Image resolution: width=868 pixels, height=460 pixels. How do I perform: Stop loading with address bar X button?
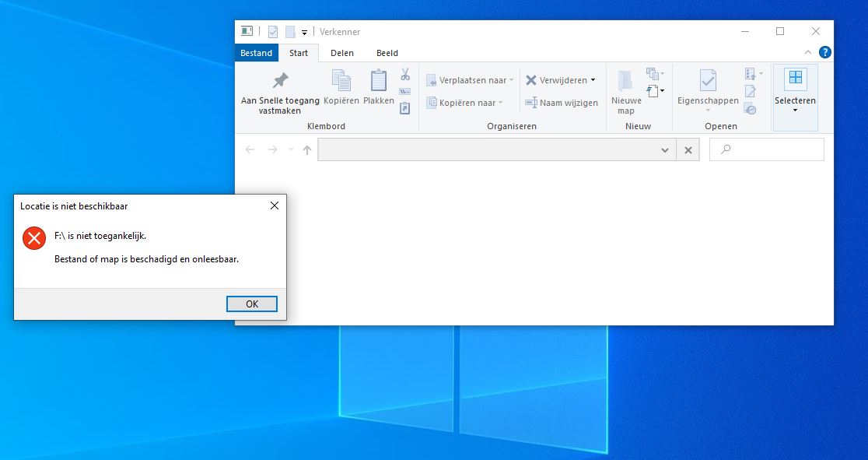688,150
